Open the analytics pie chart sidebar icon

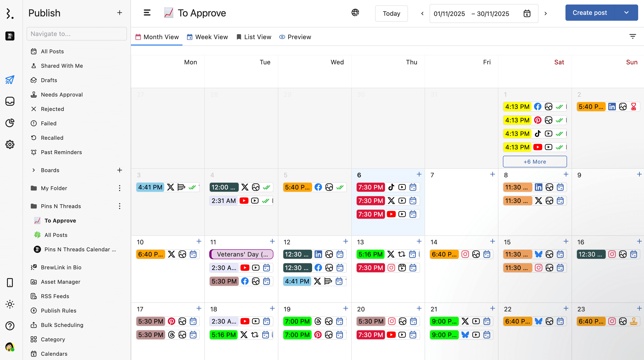click(x=10, y=123)
